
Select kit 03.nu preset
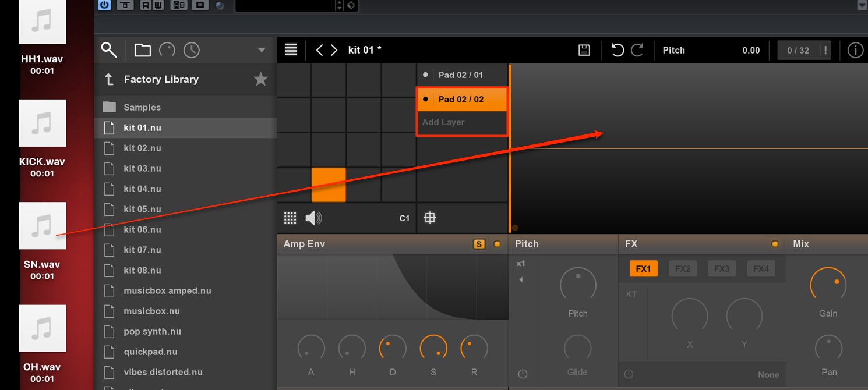point(185,168)
